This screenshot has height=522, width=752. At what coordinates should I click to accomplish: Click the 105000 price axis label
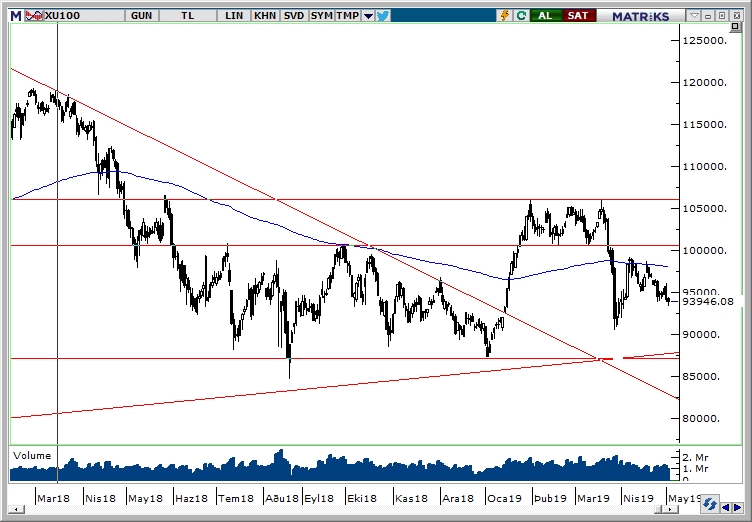click(x=705, y=209)
